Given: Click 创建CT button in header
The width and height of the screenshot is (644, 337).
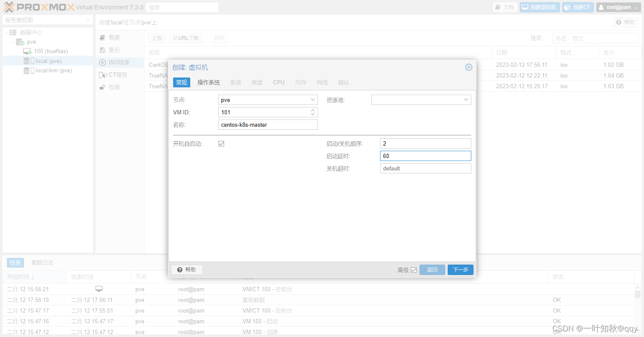Looking at the screenshot, I should point(578,7).
